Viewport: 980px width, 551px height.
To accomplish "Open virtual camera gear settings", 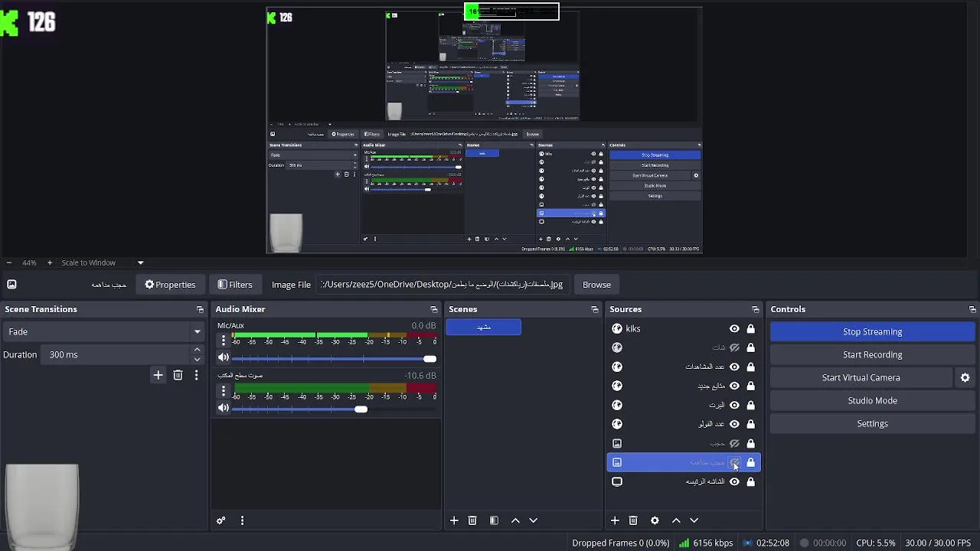I will (965, 377).
